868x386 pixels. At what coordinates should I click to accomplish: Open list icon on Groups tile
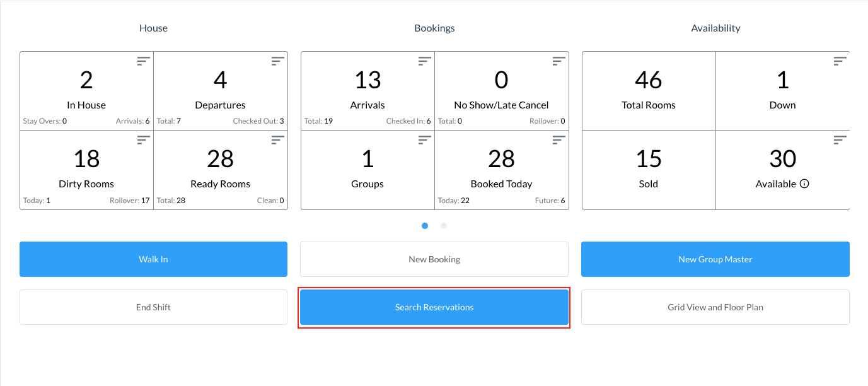(x=425, y=140)
